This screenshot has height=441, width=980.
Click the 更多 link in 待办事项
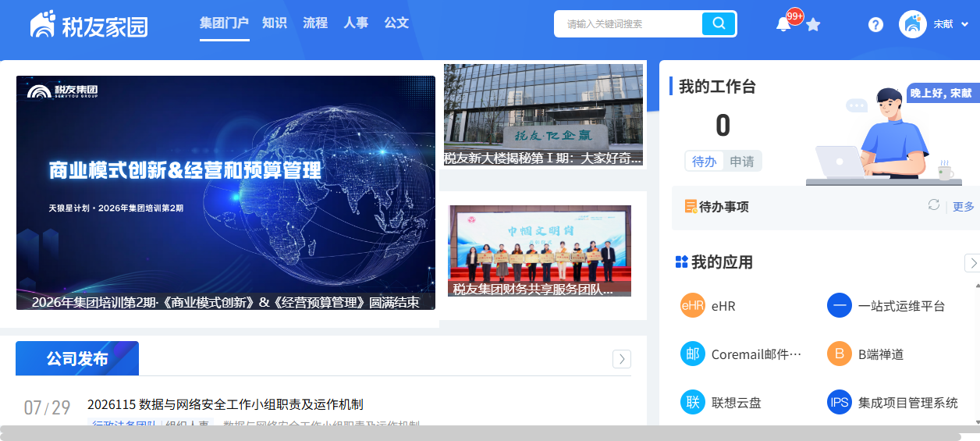pos(964,207)
